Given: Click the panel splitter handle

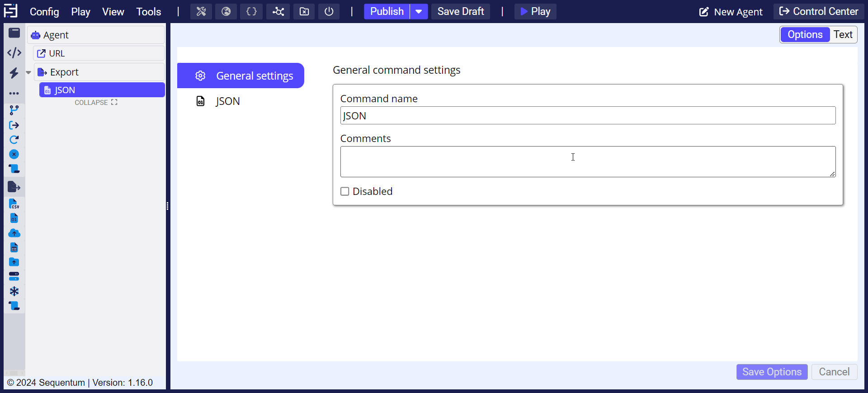Looking at the screenshot, I should [x=168, y=206].
